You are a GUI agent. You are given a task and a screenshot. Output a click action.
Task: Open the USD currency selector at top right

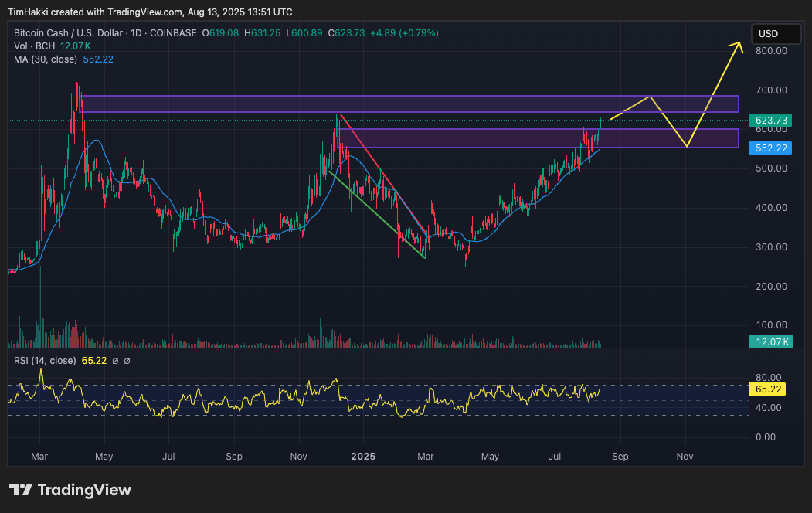[776, 33]
